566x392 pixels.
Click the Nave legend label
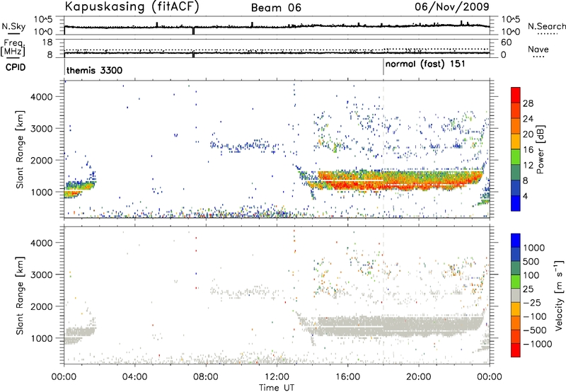(538, 50)
